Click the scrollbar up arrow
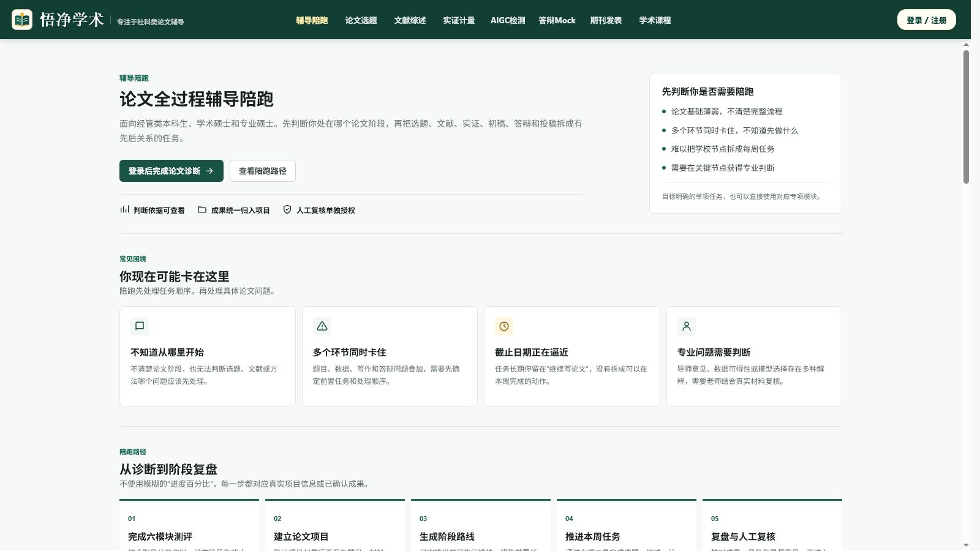This screenshot has height=551, width=980. [x=966, y=45]
